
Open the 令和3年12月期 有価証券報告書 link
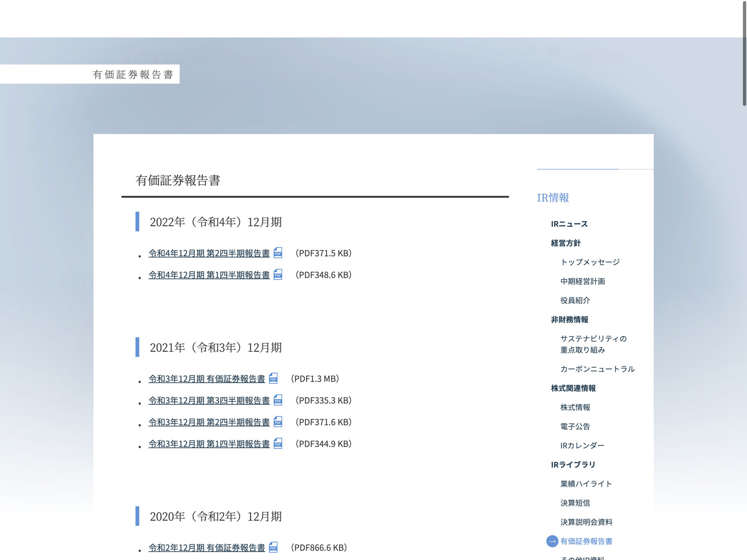tap(206, 379)
